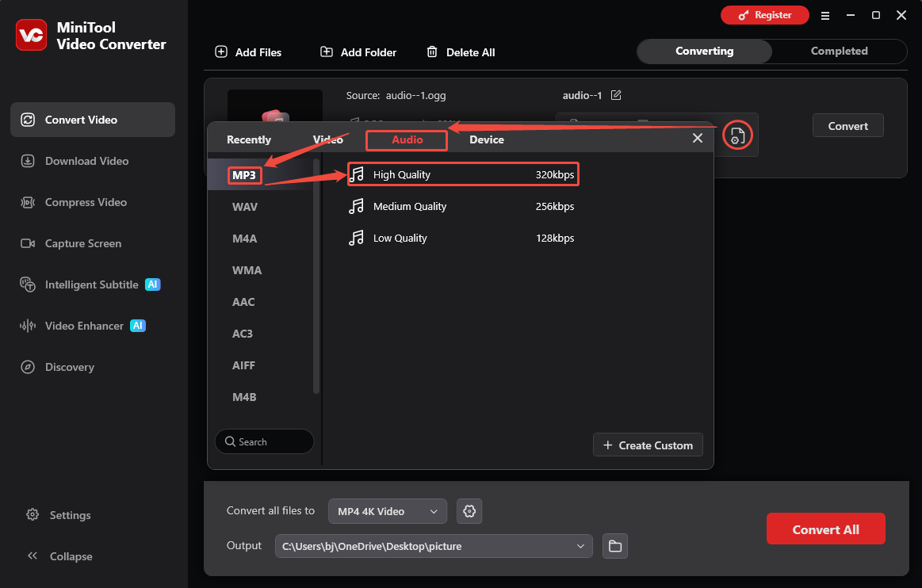Select the Audio tab in format popup
This screenshot has height=588, width=922.
click(407, 139)
